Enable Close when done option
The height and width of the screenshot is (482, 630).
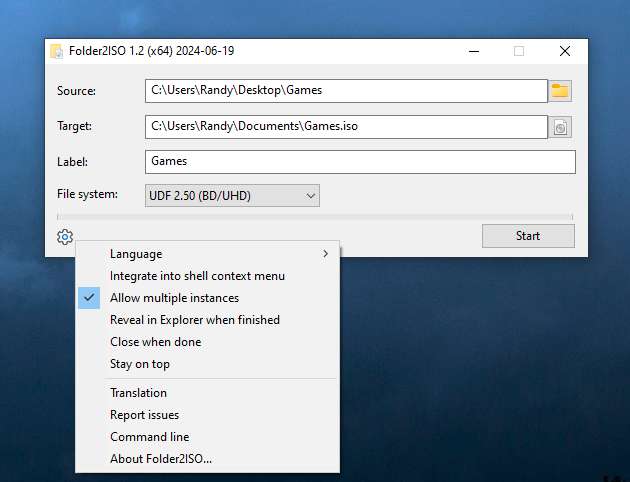(207, 342)
